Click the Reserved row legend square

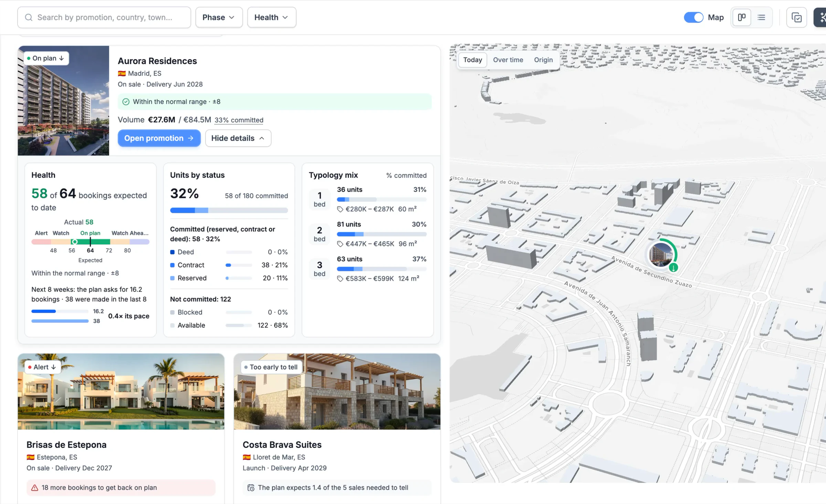tap(172, 278)
